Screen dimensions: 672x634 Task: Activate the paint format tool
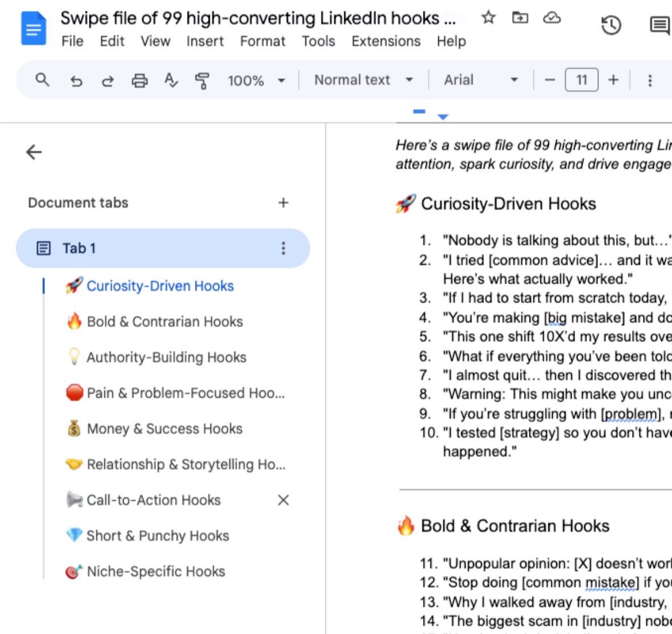pyautogui.click(x=202, y=80)
